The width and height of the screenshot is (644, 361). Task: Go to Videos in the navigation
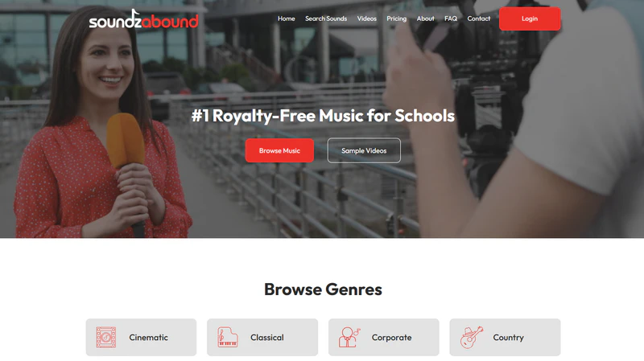(367, 18)
